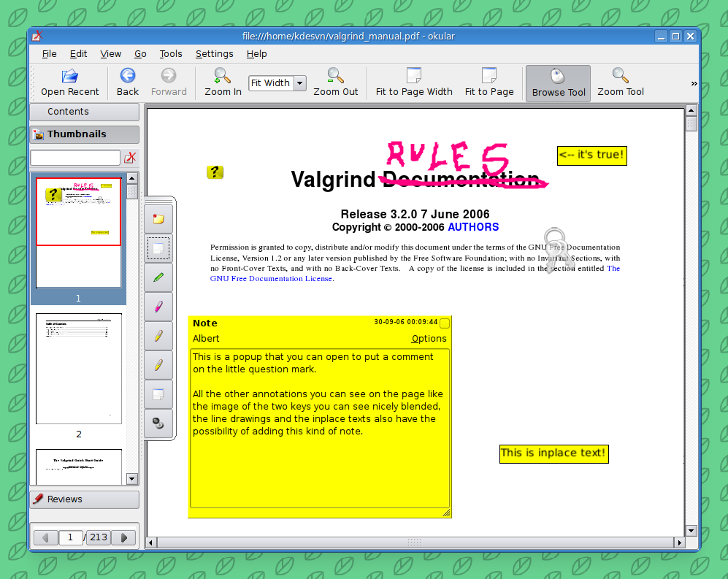
Task: Click the Zoom In toolbar icon
Action: (x=223, y=76)
